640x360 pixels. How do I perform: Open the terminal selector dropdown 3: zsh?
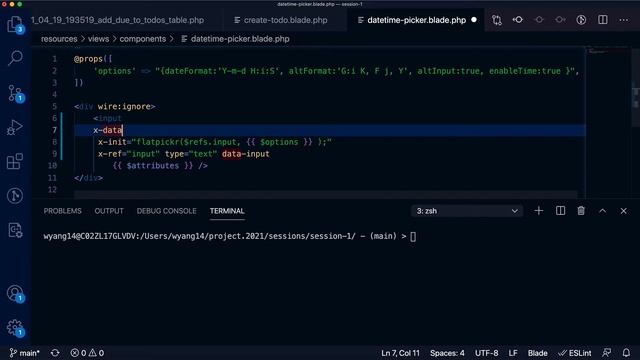(x=467, y=211)
